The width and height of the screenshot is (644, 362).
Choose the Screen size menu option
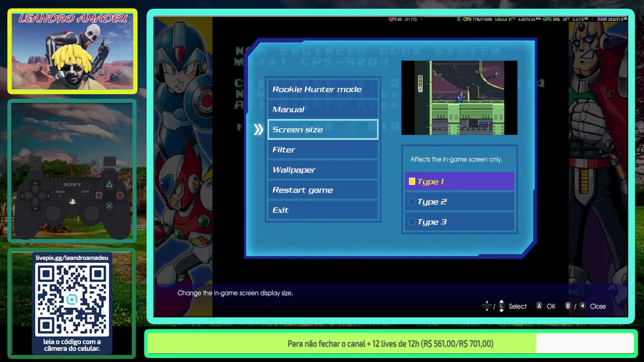tap(323, 129)
